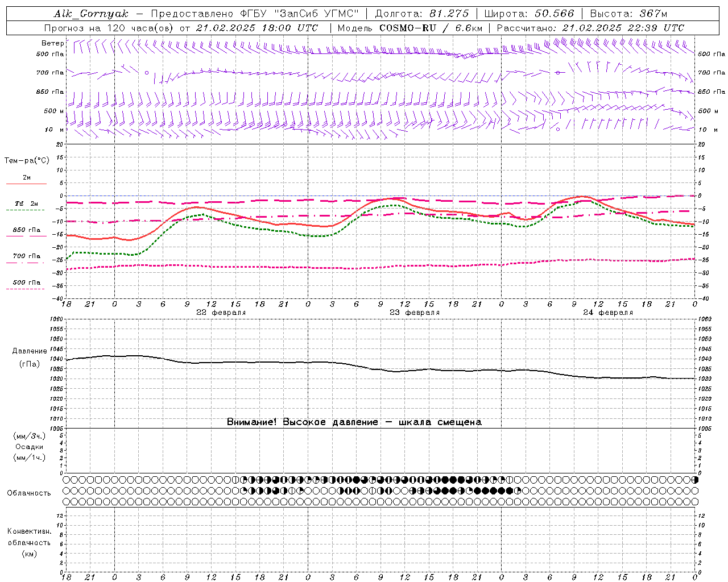This screenshot has width=728, height=582.
Task: Select the Давление pressure panel label
Action: [30, 351]
